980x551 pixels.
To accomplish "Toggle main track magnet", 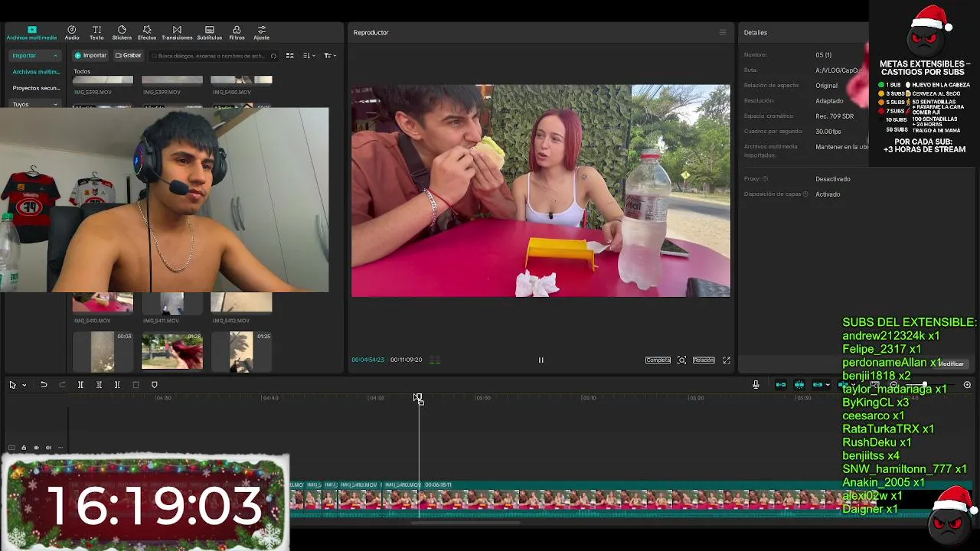I will pyautogui.click(x=781, y=385).
